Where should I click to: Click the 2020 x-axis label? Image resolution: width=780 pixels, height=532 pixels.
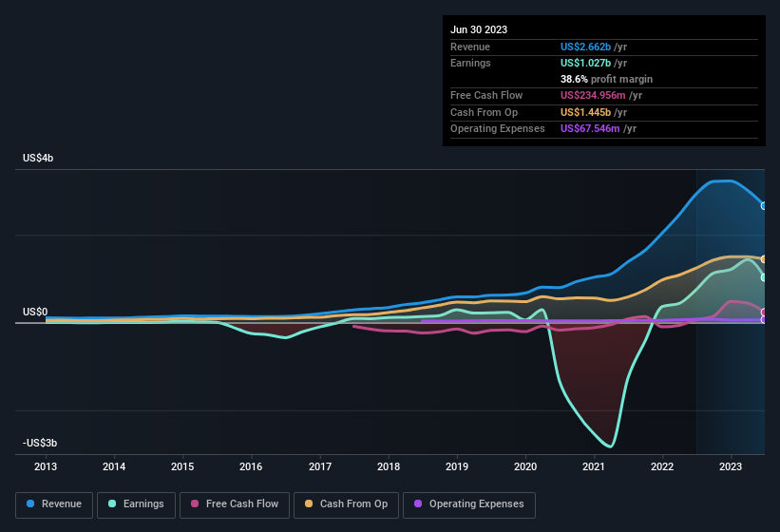click(x=525, y=466)
